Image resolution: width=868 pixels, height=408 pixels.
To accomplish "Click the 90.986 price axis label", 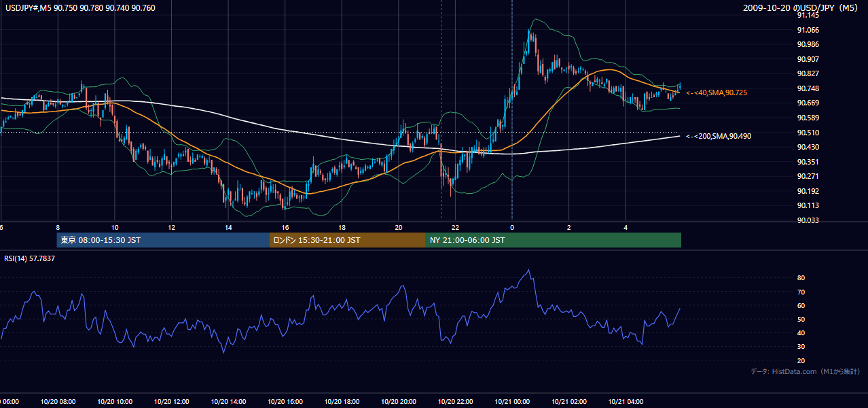I will [x=808, y=44].
